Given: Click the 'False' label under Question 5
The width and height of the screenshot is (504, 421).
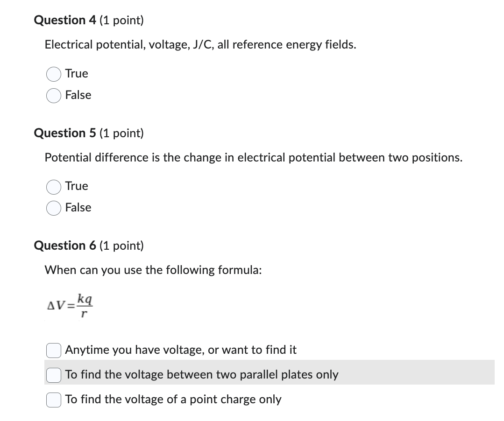Looking at the screenshot, I should click(78, 207).
